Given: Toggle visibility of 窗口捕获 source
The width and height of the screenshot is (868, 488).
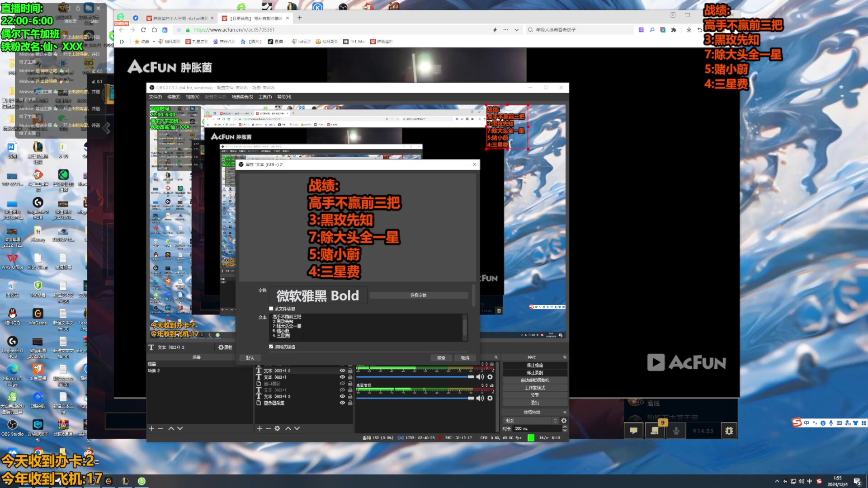Looking at the screenshot, I should 342,384.
